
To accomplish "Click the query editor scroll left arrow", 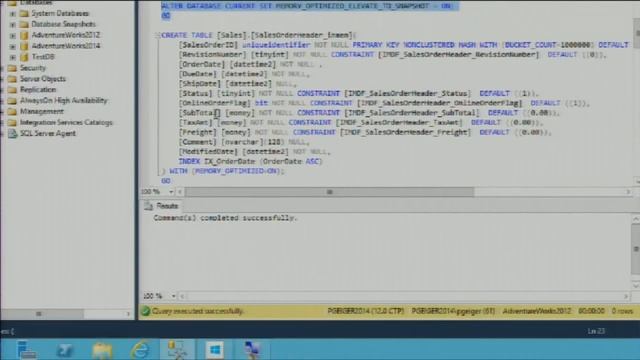I will pyautogui.click(x=180, y=191).
